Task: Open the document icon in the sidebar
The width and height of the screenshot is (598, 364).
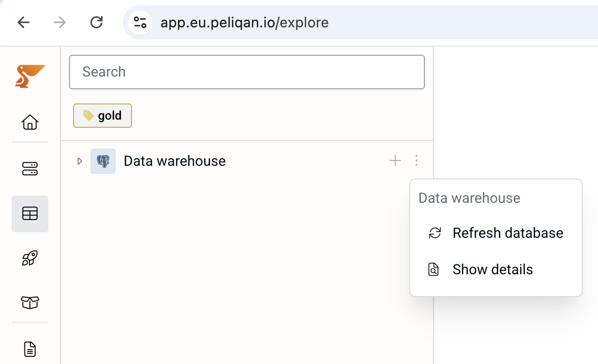Action: point(30,349)
